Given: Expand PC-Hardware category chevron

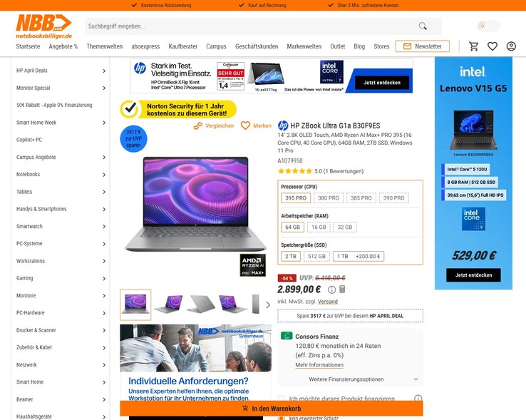Looking at the screenshot, I should coord(104,313).
